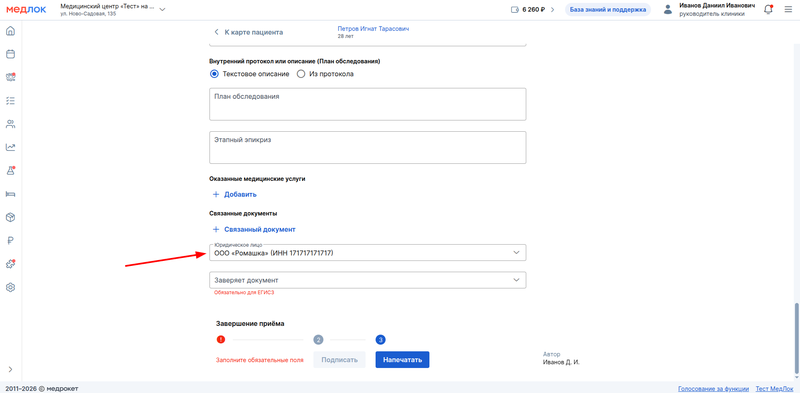
Task: Select Из протокола radio option
Action: coord(301,74)
